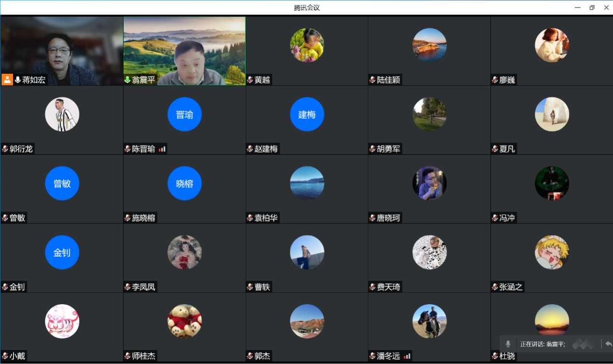
Task: Click 潘冬远's horse rider avatar
Action: click(x=429, y=322)
